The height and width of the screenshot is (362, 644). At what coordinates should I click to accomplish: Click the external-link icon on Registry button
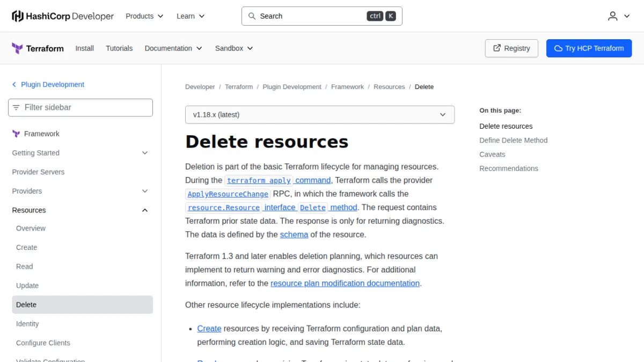click(496, 48)
